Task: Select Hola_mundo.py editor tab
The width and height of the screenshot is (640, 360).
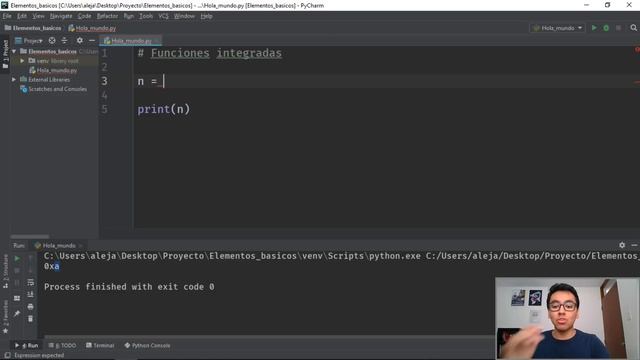Action: tap(131, 41)
